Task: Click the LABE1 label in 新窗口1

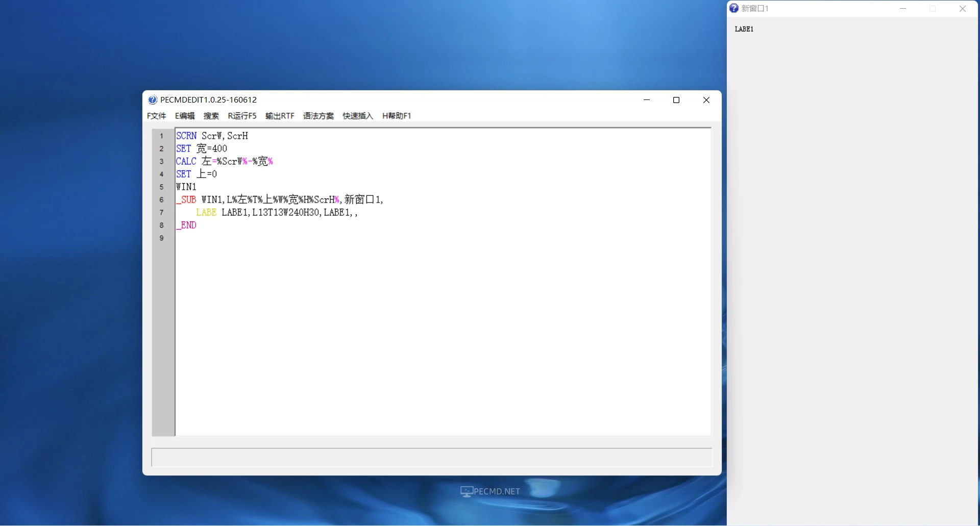Action: [744, 29]
